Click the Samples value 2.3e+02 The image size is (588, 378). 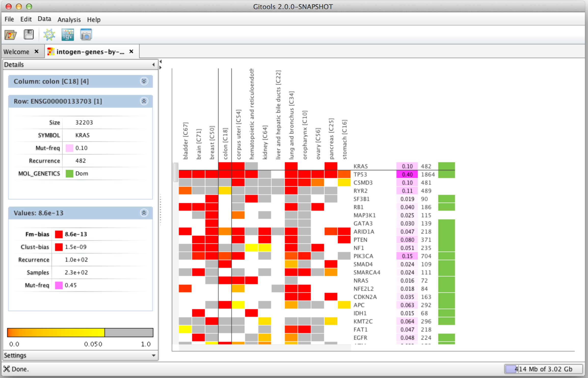[x=76, y=272]
